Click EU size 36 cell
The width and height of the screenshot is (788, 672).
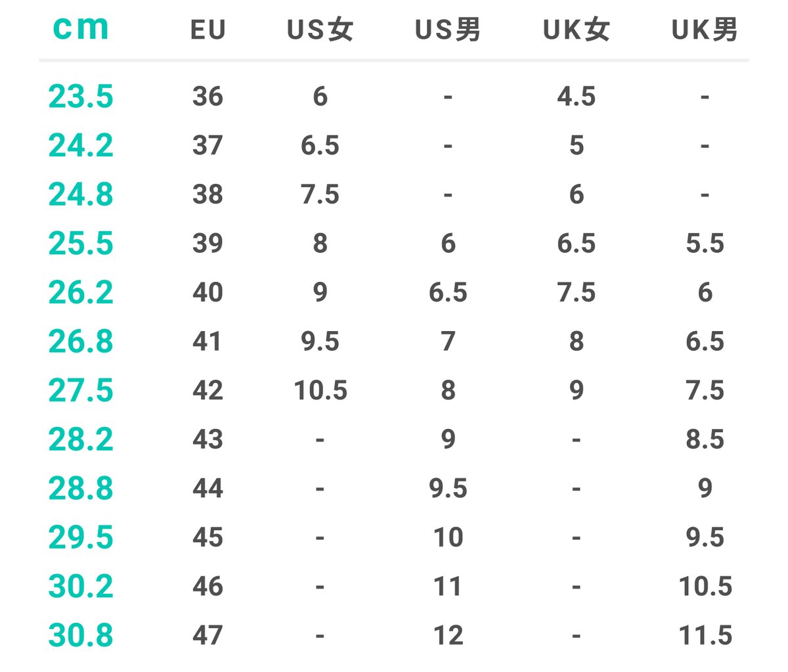[208, 97]
